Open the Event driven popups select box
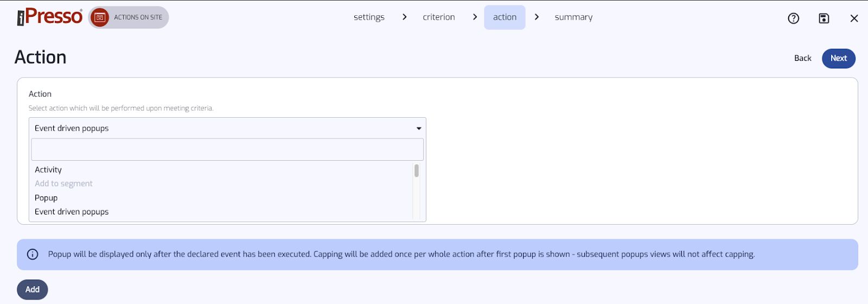Image resolution: width=868 pixels, height=304 pixels. [x=227, y=128]
